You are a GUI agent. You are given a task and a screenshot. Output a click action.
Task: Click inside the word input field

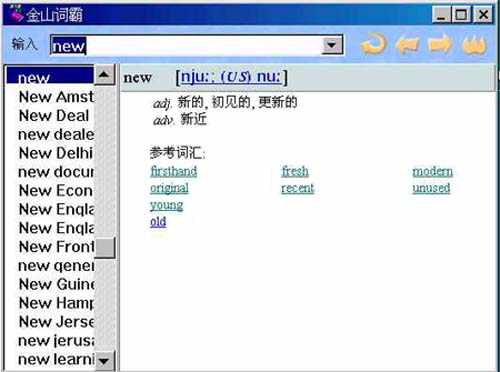(x=197, y=45)
